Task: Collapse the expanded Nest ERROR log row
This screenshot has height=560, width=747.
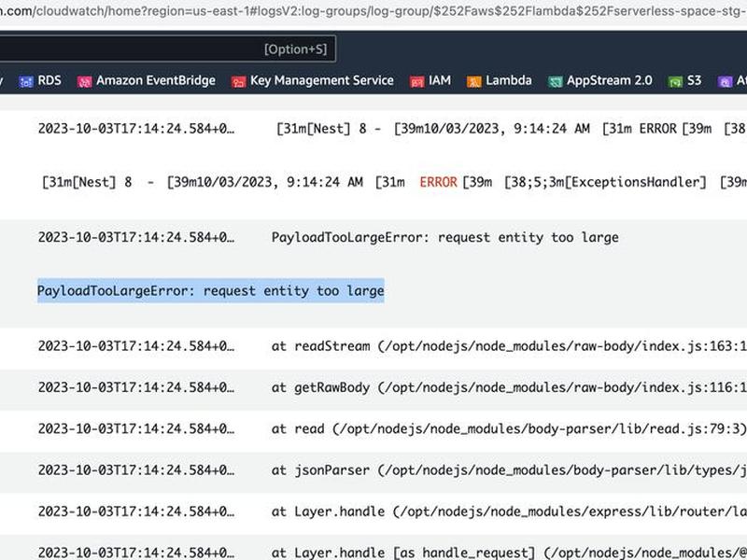Action: pos(373,129)
